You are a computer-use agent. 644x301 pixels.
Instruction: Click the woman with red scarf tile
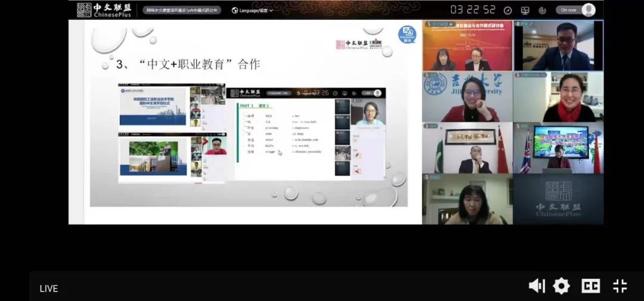point(558,97)
